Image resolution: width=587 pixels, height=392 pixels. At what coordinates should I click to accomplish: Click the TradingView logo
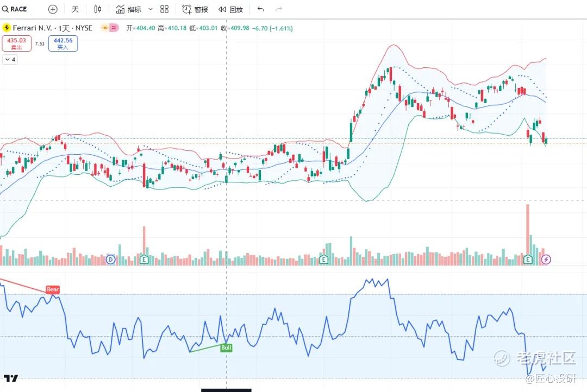point(11,378)
